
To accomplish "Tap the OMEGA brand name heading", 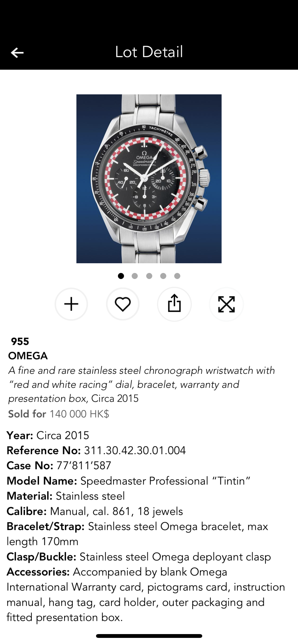I will coord(28,356).
